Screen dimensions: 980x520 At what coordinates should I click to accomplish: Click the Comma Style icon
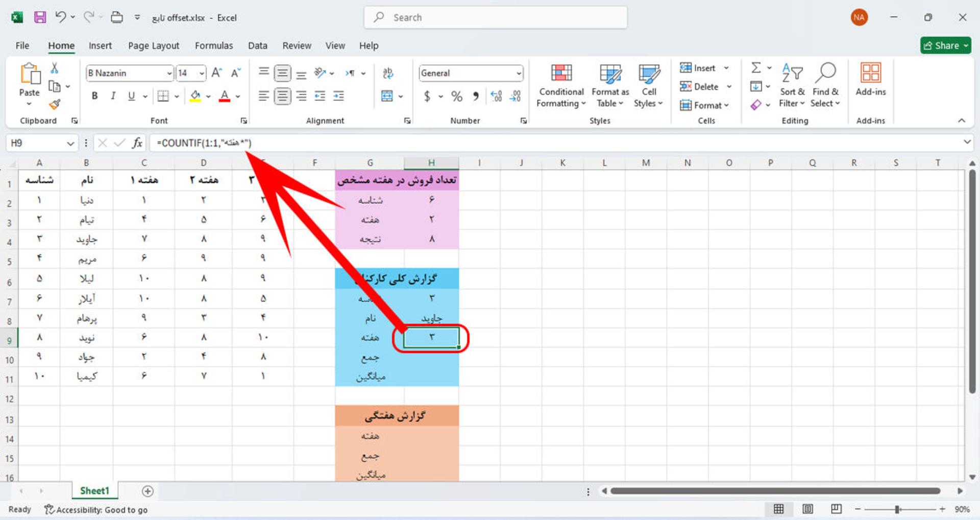click(476, 96)
